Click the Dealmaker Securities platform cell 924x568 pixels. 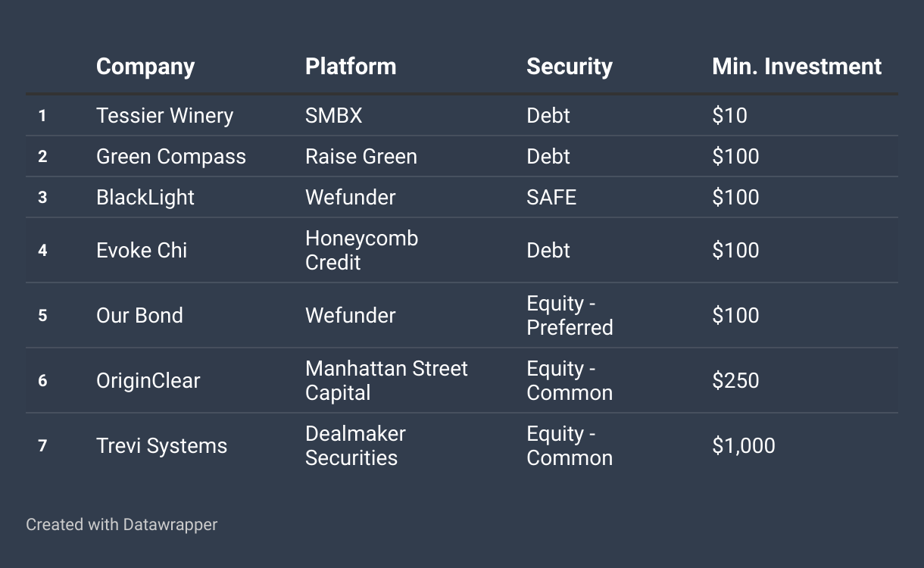[355, 445]
